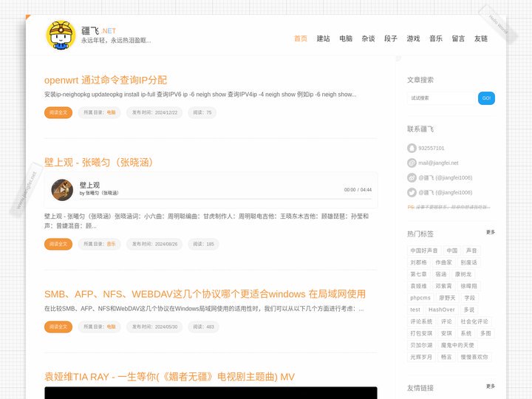Open the openwrt 通过命令查询IP分配 article title

[x=106, y=80]
